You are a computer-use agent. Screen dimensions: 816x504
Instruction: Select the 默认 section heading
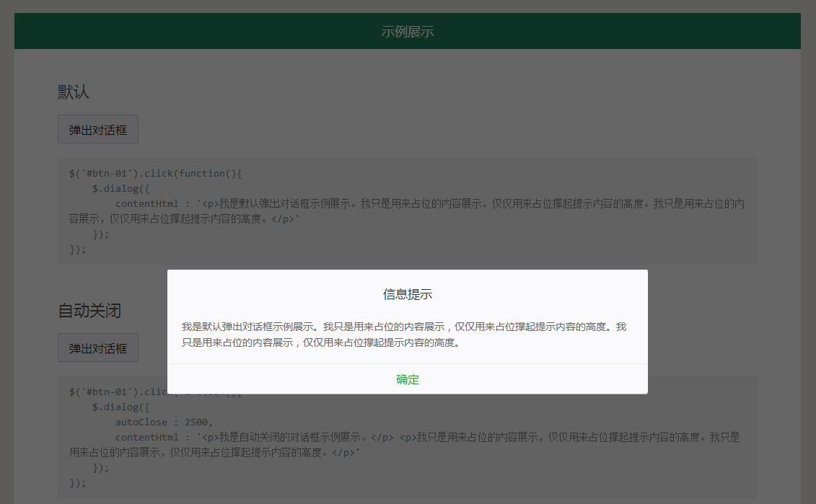(x=74, y=92)
